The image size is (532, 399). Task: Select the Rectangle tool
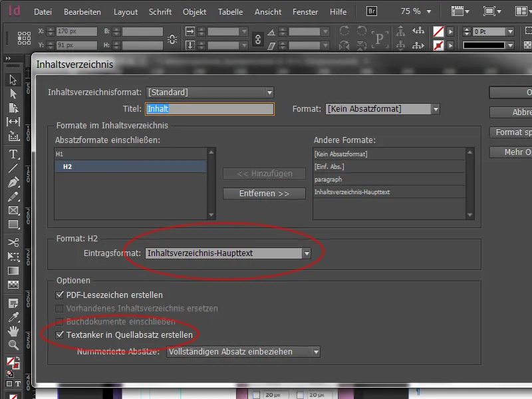coord(13,224)
